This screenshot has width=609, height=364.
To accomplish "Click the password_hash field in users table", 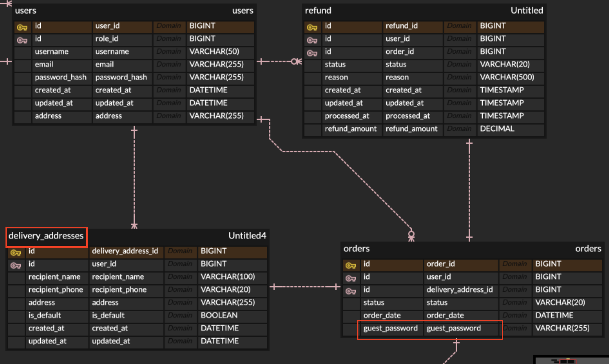I will 61,77.
